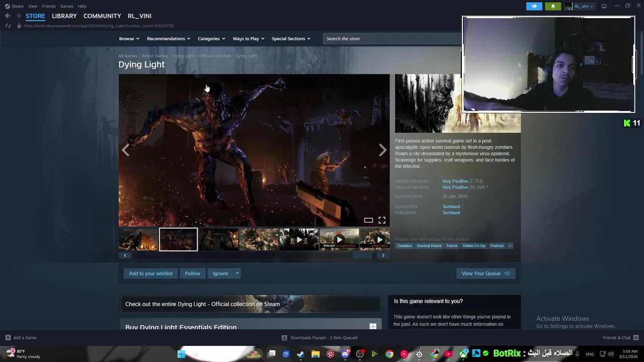
Task: Switch screenshot viewer to theater mode icon
Action: pyautogui.click(x=368, y=220)
